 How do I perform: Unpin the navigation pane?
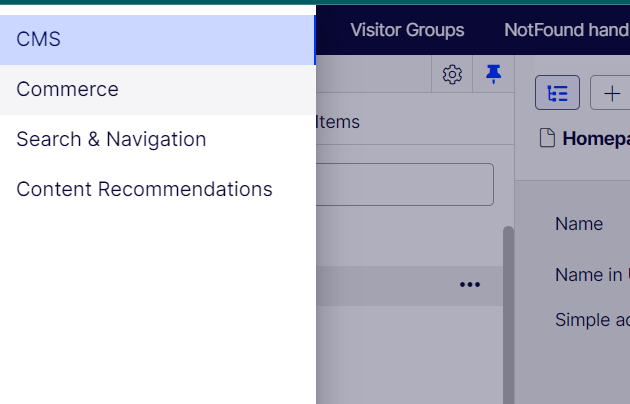coord(492,74)
